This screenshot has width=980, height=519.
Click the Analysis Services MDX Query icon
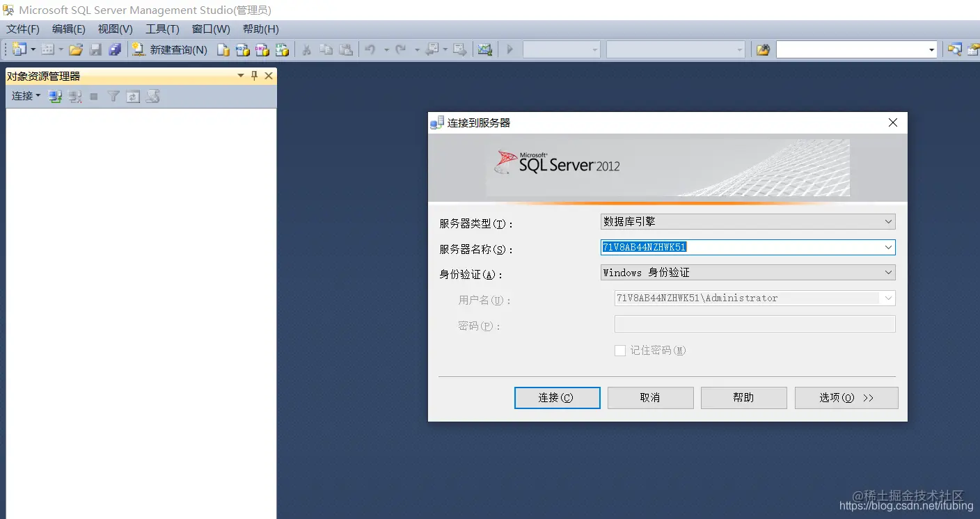click(x=242, y=49)
